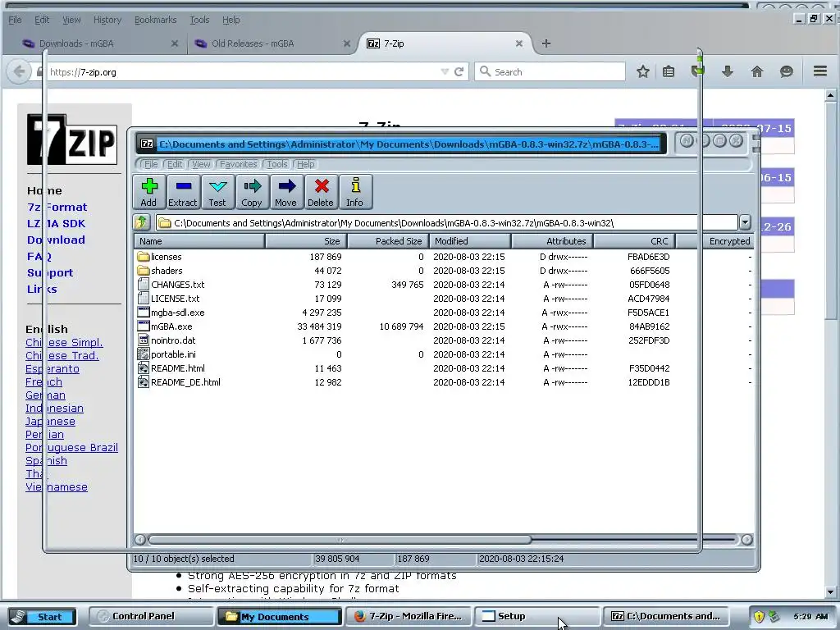Select the licenses folder
The height and width of the screenshot is (630, 840).
(166, 257)
